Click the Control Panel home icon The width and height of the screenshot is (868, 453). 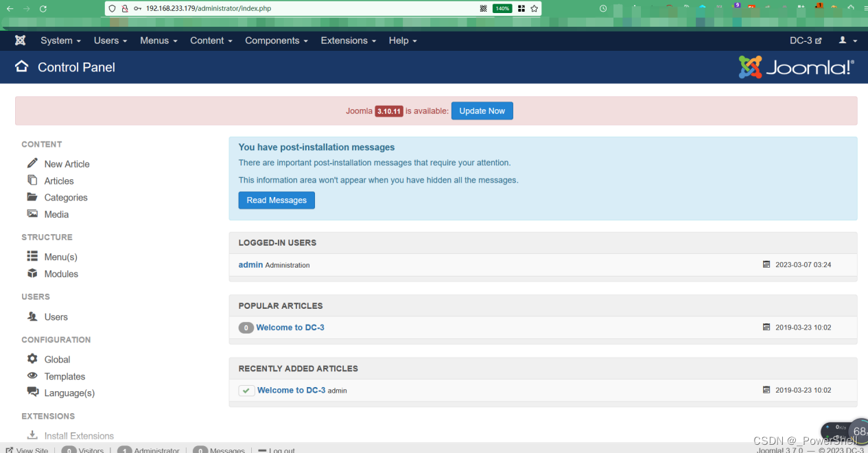(22, 67)
